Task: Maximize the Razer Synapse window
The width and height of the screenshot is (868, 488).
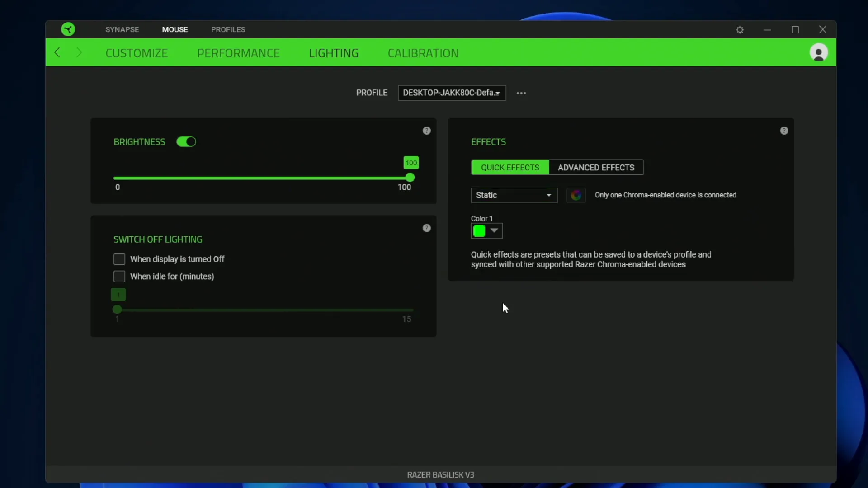Action: (x=795, y=30)
